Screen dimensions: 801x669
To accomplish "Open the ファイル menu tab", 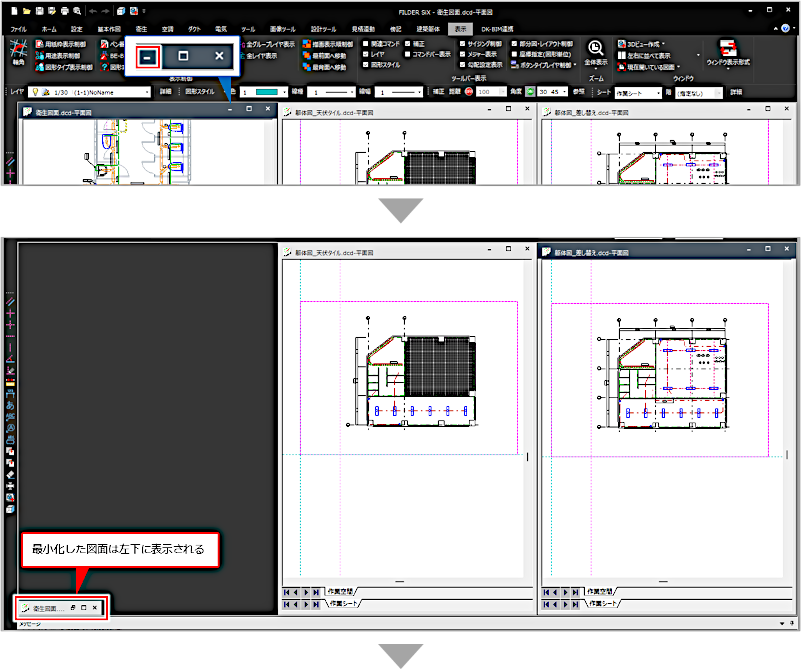I will [18, 30].
